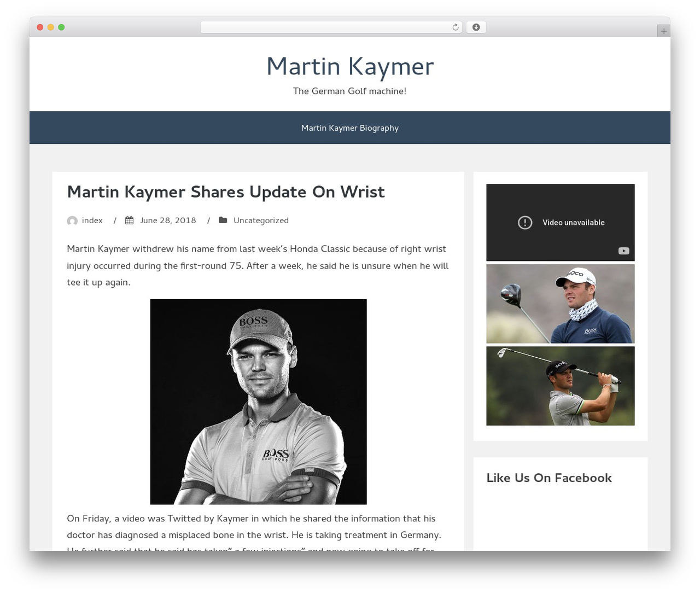Open a new browser tab with plus
The height and width of the screenshot is (593, 700).
[663, 31]
